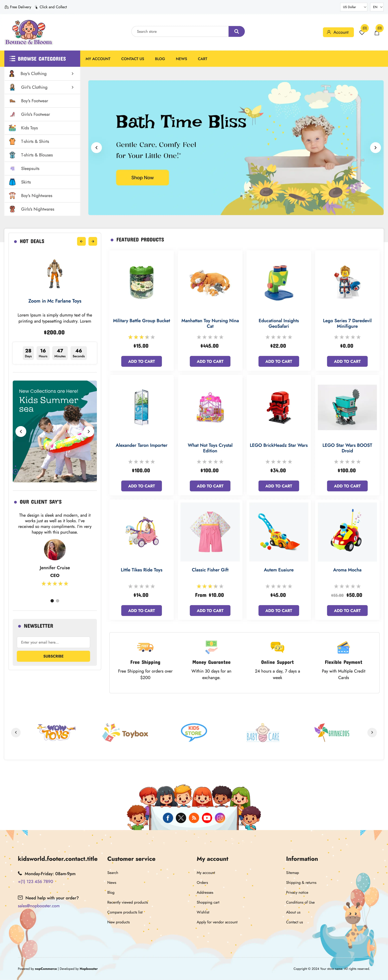Click the Shop Now banner button
Screen dimensions: 388x980
[142, 178]
